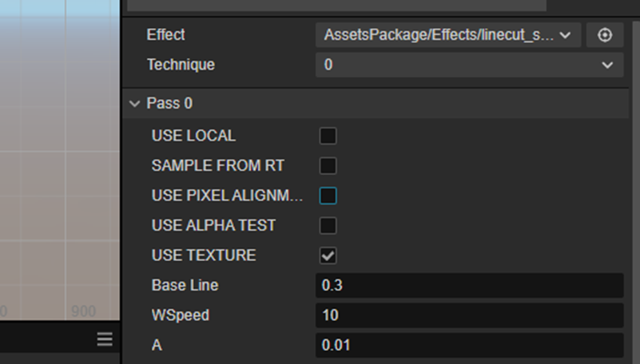Click the A parameter value field

point(469,346)
